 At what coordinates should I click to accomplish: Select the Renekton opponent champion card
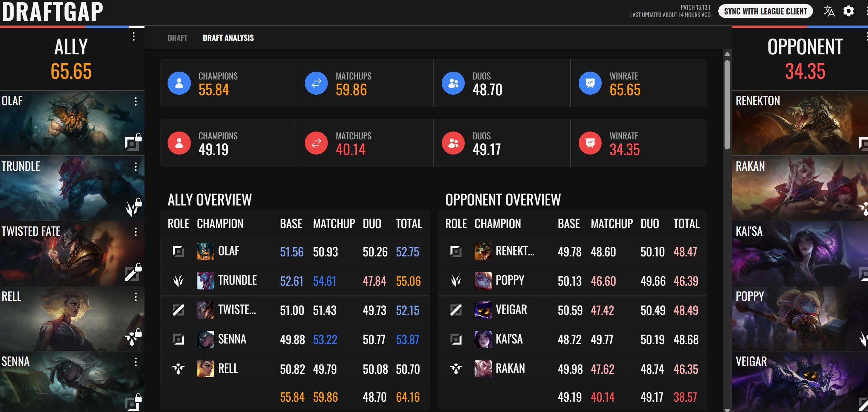(x=800, y=123)
